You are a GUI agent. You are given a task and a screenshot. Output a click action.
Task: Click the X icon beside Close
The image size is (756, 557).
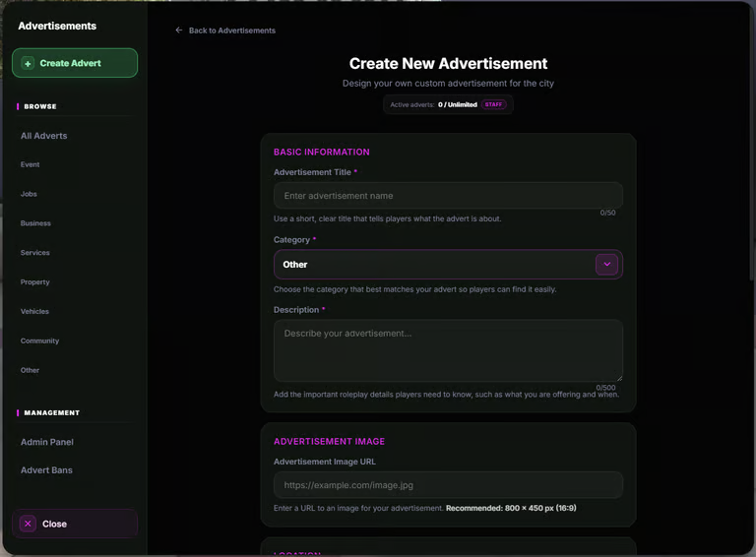pyautogui.click(x=28, y=524)
